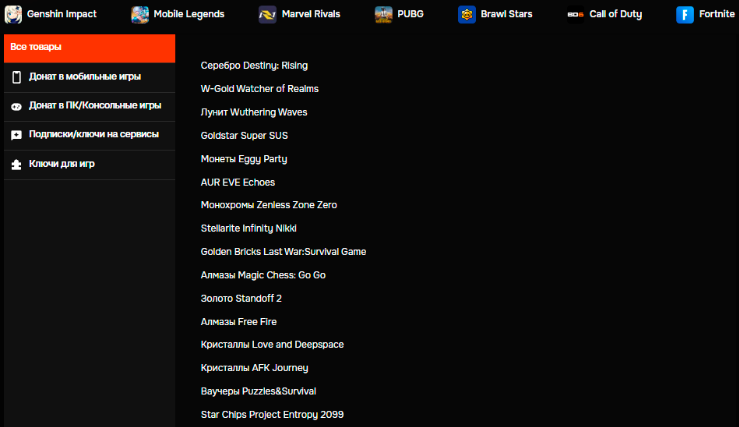Open AUR EVE Echoes product

point(238,182)
